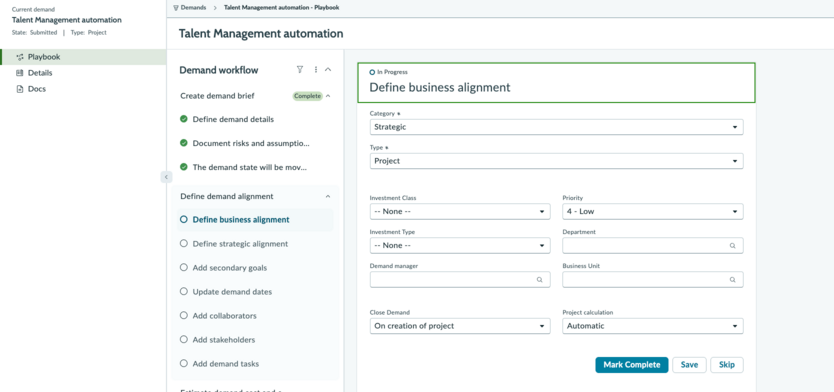Open the Project calculation dropdown

pyautogui.click(x=653, y=326)
